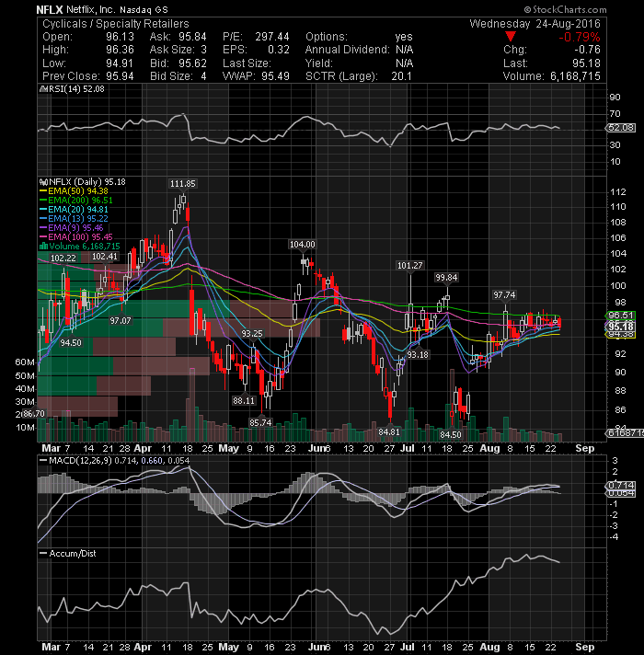
Task: Click the Chg value -0.76
Action: (x=587, y=50)
